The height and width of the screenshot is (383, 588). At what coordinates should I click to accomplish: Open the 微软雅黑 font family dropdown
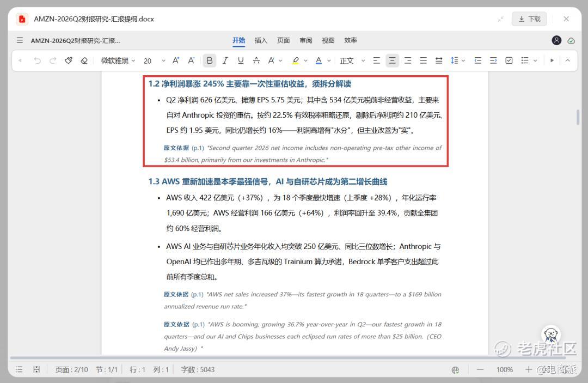tap(118, 60)
